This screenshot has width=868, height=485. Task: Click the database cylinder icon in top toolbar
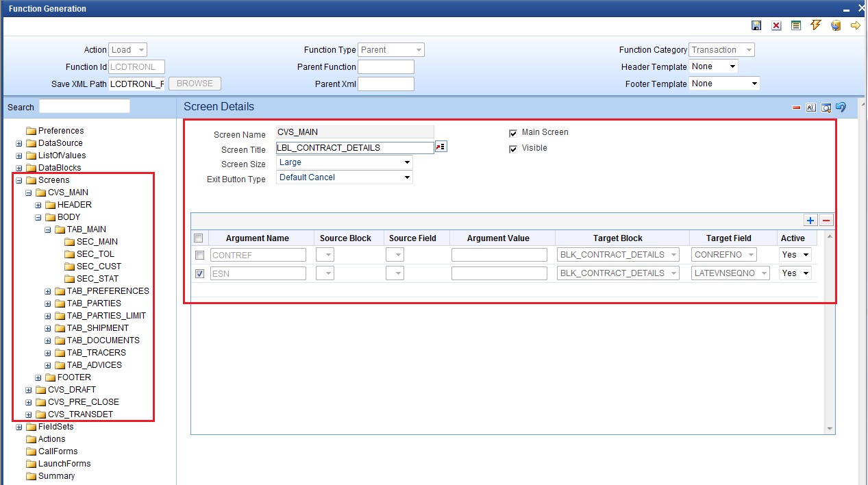(836, 25)
